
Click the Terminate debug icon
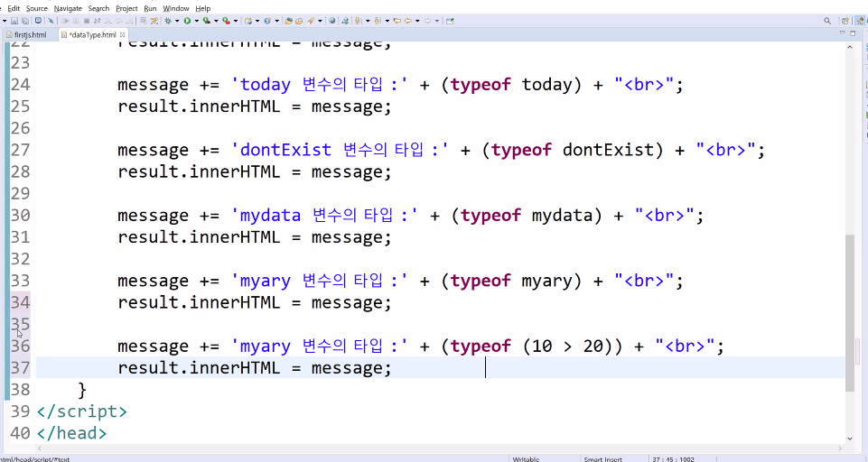87,21
